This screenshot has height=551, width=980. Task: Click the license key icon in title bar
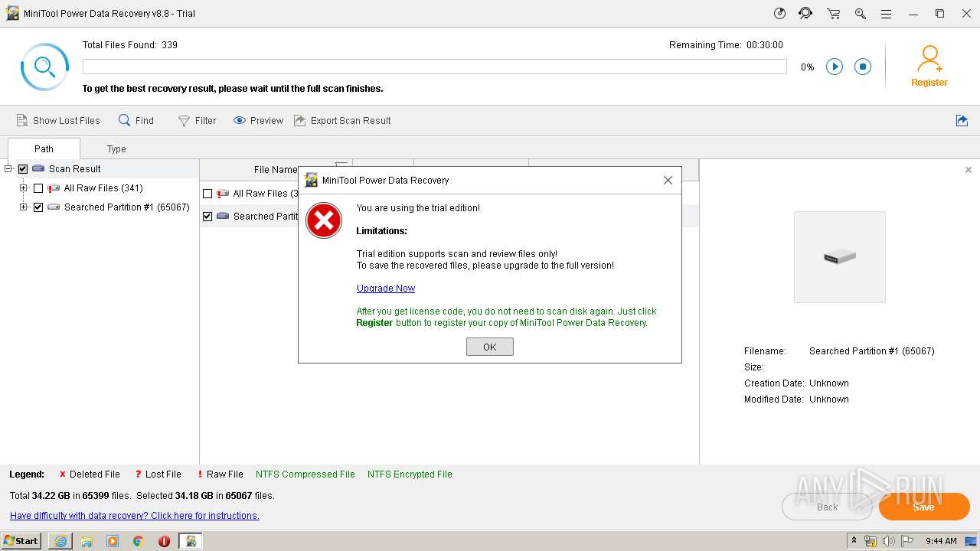pos(861,13)
